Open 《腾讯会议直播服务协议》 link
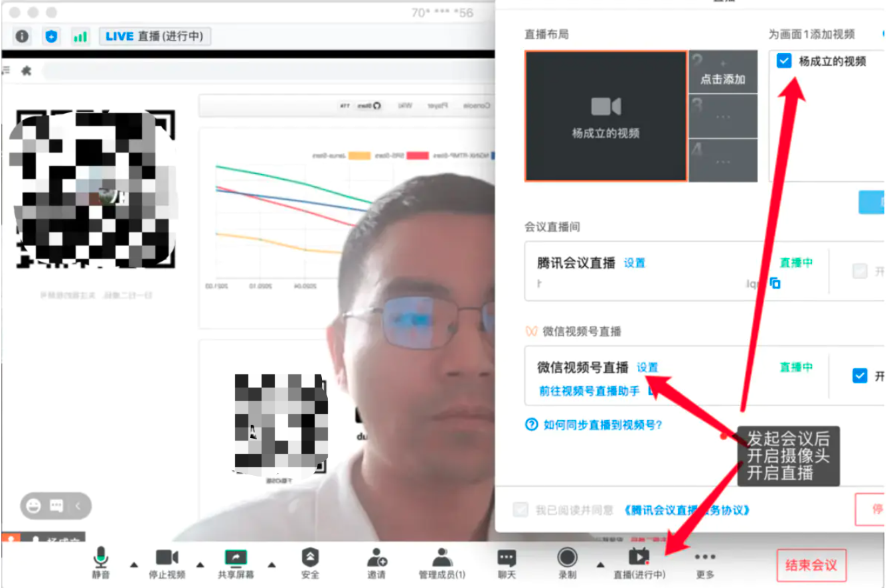 point(687,510)
